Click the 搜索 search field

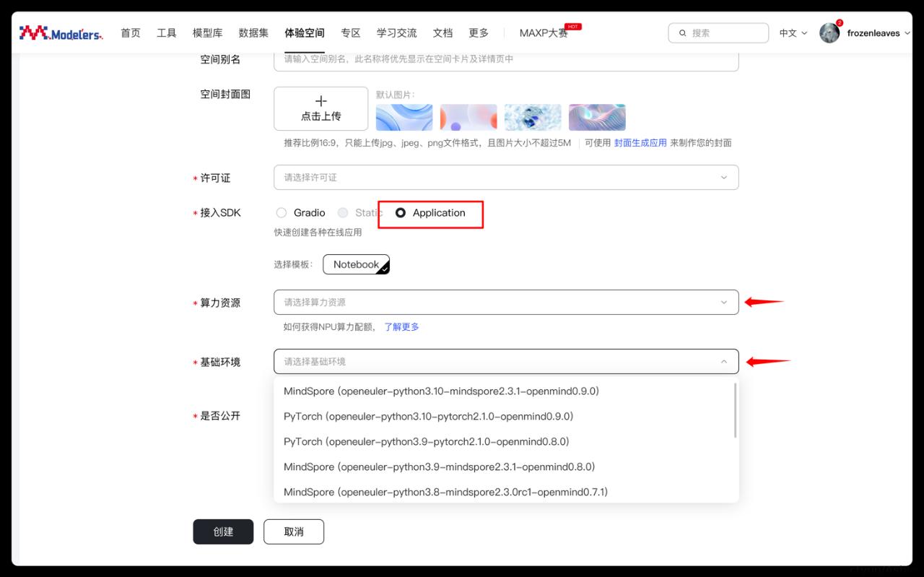pos(719,33)
